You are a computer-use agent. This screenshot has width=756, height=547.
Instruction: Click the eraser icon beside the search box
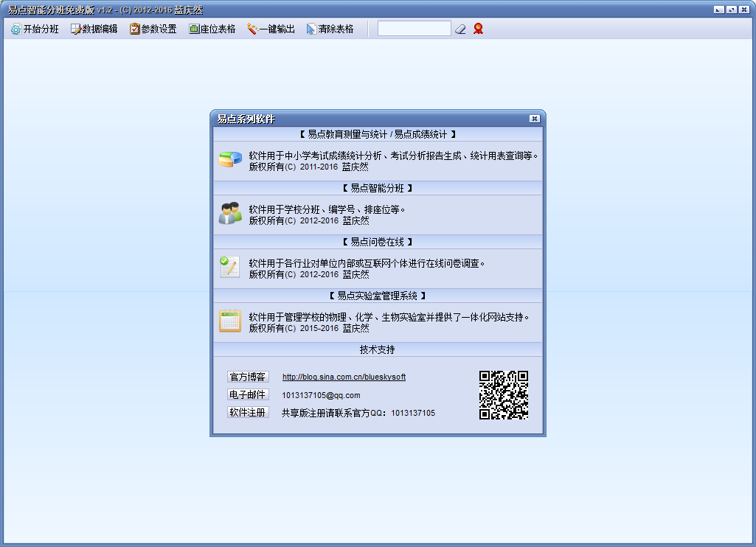tap(461, 28)
